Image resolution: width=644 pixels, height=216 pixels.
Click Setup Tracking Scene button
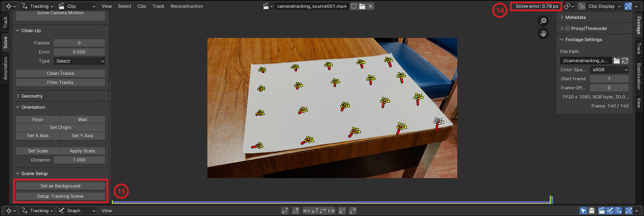60,196
